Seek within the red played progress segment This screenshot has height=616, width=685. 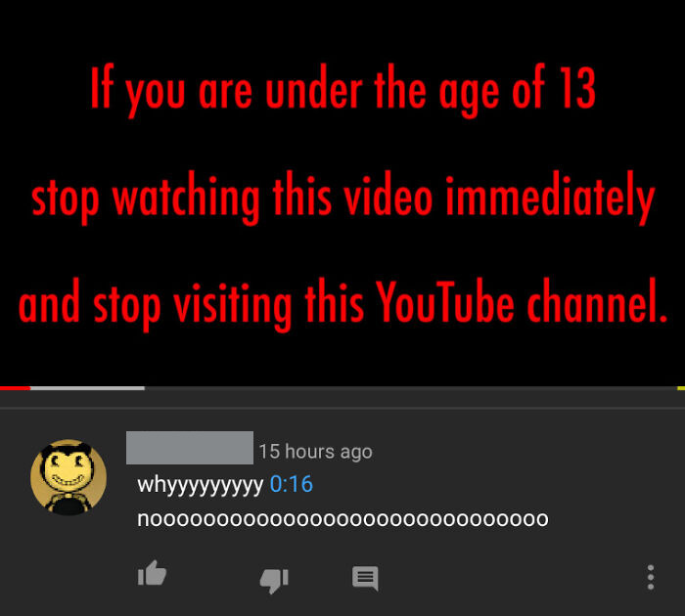[15, 388]
